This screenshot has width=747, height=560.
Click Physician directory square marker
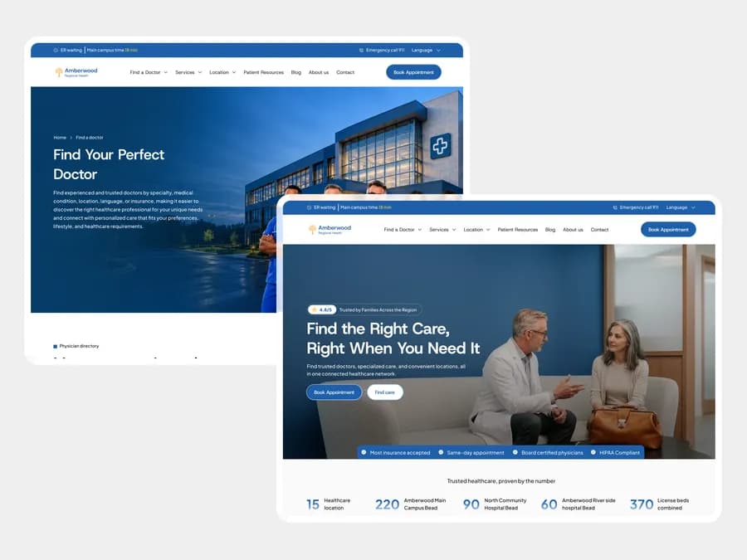click(56, 346)
